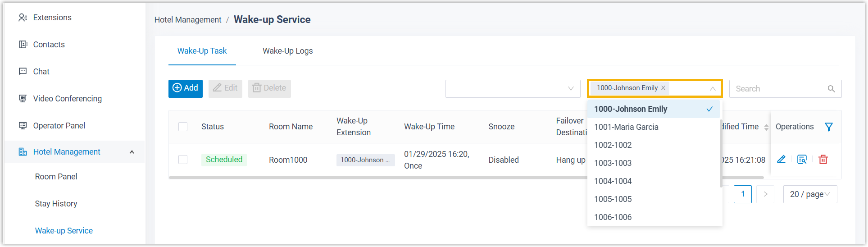Select 1001-Maria Garcia from the list
The height and width of the screenshot is (247, 868).
[626, 127]
